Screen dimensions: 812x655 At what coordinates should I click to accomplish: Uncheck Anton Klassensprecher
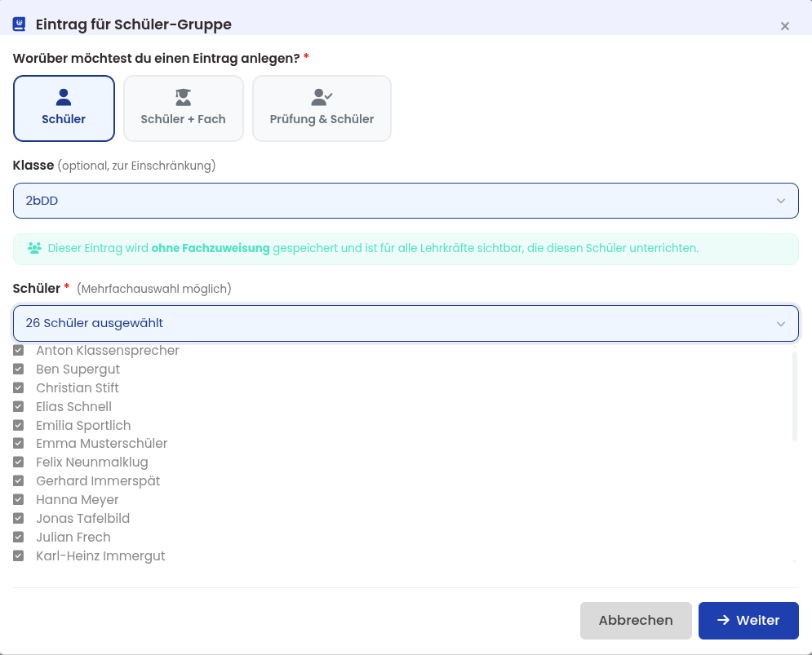(x=18, y=351)
